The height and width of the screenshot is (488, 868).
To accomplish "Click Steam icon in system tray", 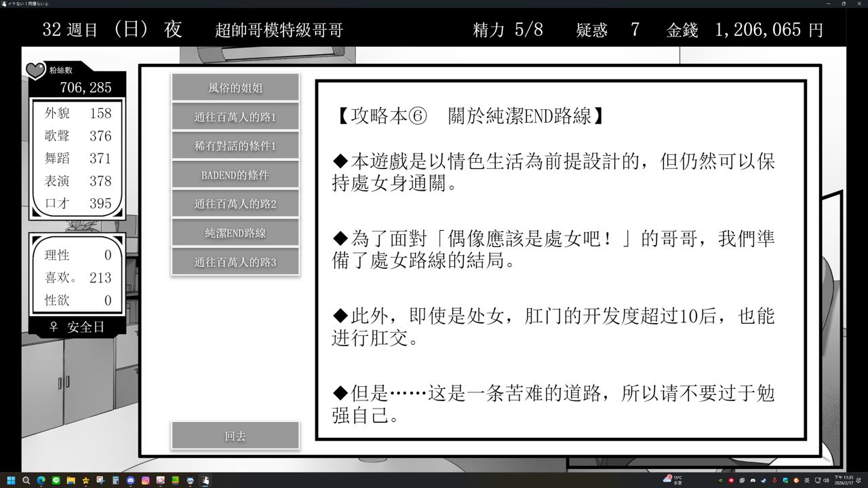I will [764, 481].
